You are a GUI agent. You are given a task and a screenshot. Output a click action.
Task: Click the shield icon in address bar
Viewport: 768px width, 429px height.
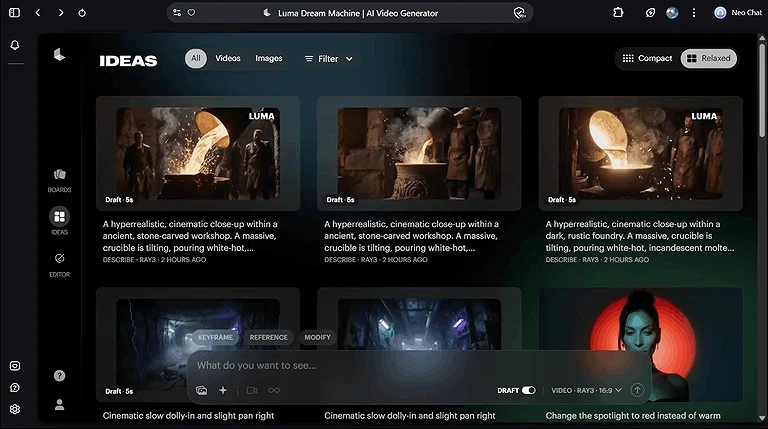[519, 13]
